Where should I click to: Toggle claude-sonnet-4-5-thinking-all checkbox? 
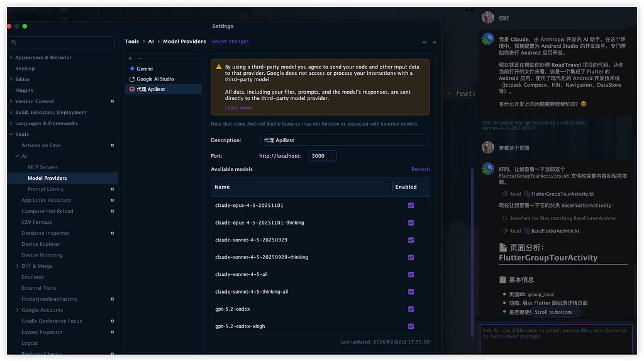411,292
